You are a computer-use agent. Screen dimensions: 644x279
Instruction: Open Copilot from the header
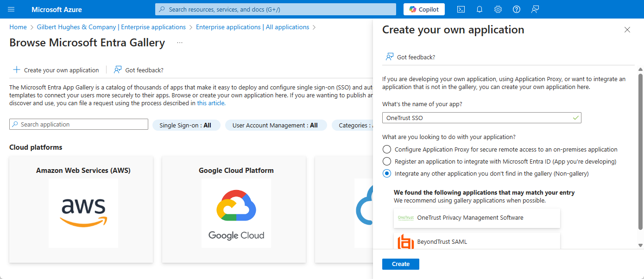[x=424, y=9]
